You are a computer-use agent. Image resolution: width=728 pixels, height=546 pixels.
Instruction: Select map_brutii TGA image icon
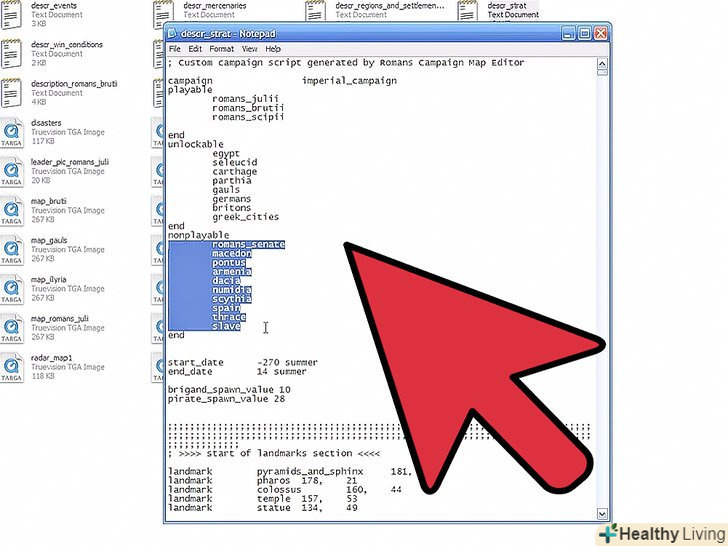(12, 211)
